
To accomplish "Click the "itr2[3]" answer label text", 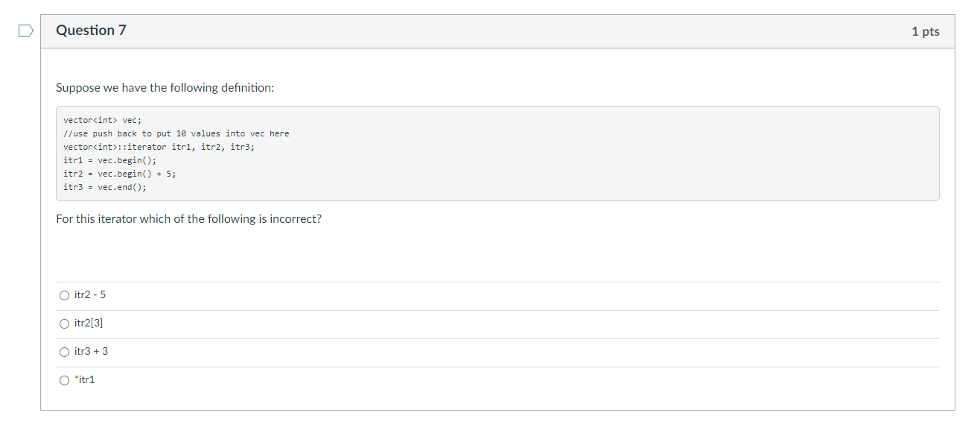I will pyautogui.click(x=89, y=323).
